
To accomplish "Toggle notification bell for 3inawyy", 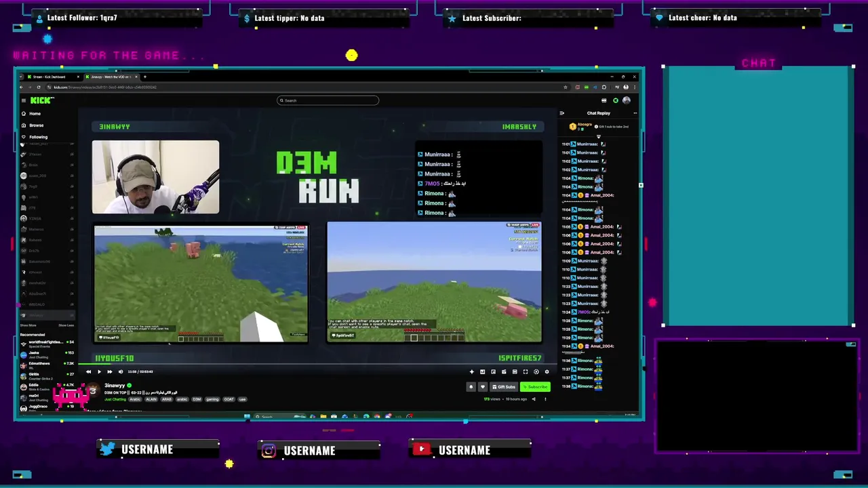I will coord(471,387).
